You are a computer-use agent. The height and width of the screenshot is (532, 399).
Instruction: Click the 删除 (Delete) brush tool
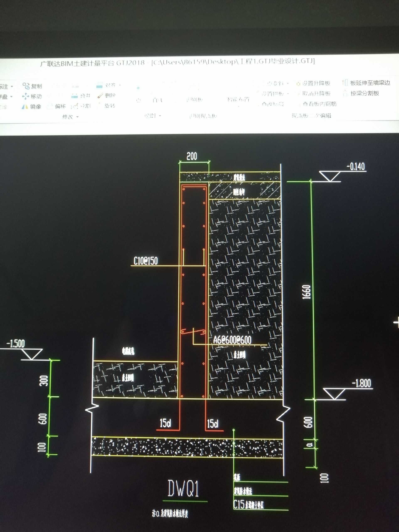coord(107,95)
